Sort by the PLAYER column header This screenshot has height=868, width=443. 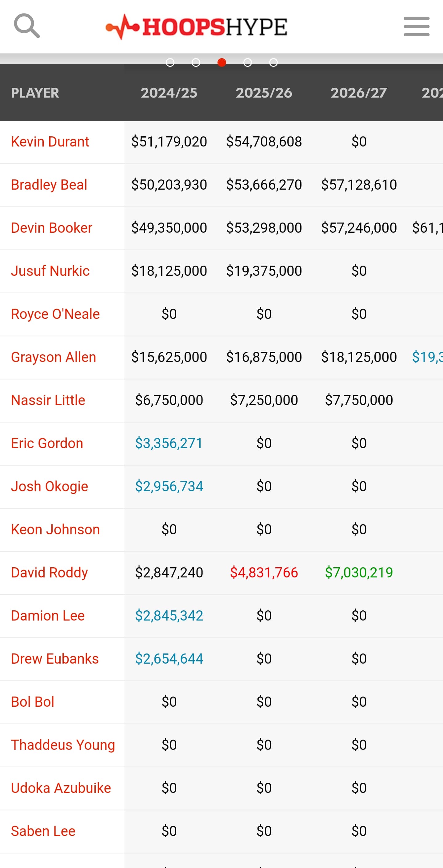[x=35, y=93]
